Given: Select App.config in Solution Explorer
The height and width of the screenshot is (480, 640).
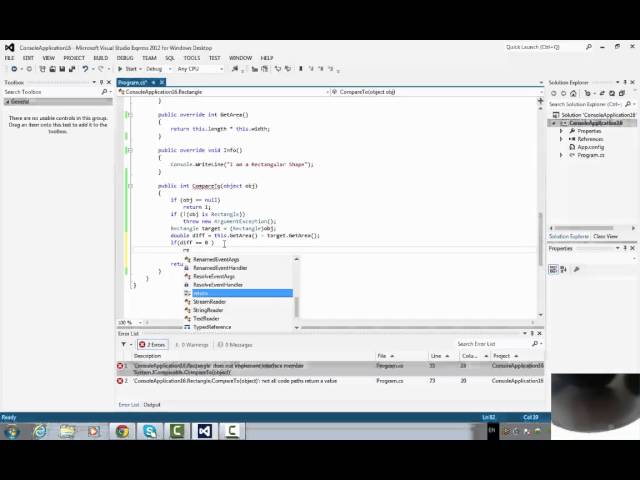Looking at the screenshot, I should tap(589, 147).
